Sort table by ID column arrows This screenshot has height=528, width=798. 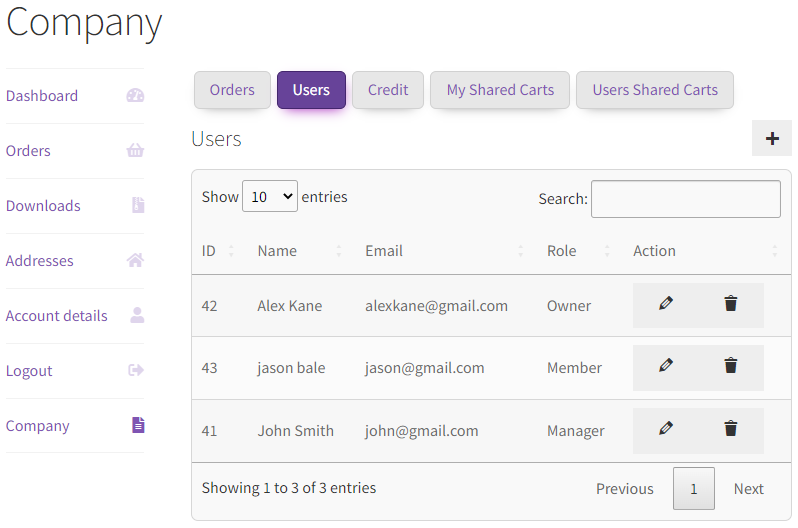231,251
